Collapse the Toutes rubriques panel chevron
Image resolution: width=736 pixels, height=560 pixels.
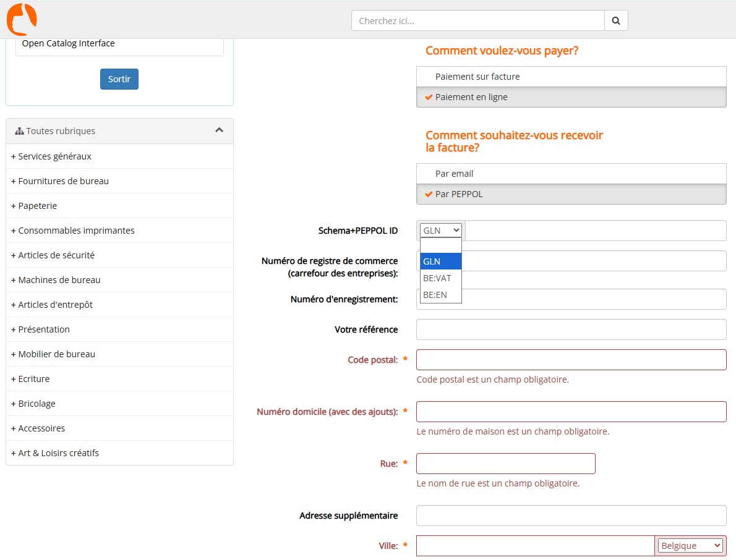coord(219,130)
